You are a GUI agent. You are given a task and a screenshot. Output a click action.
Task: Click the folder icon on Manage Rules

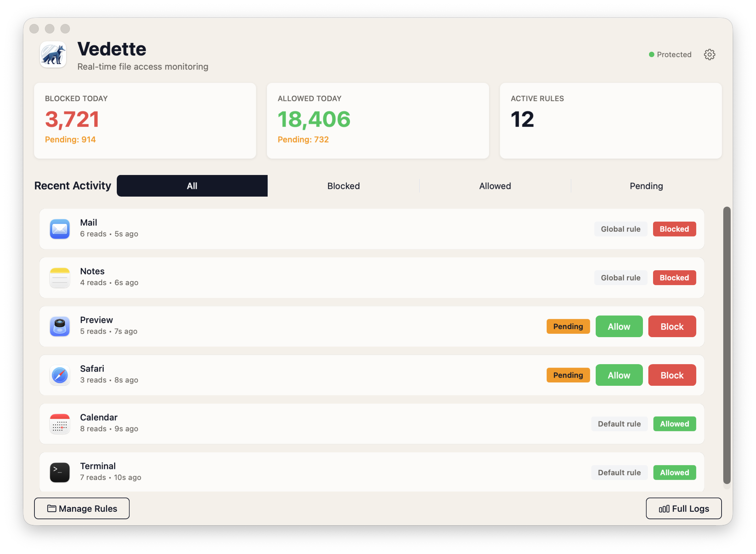[x=52, y=508]
